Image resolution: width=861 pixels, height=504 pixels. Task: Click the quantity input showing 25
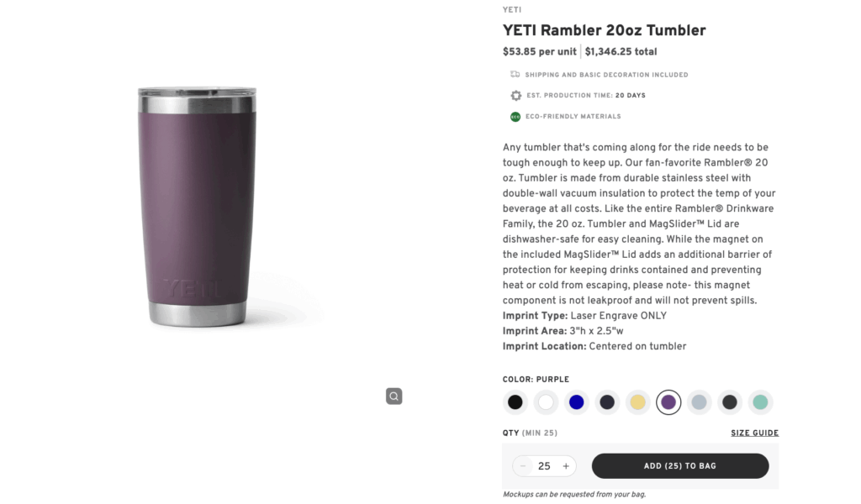click(544, 465)
